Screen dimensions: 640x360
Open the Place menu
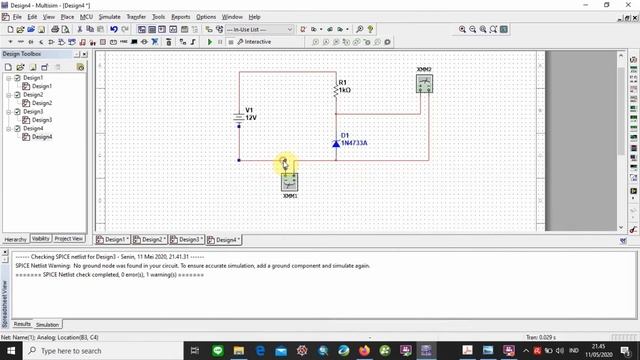click(x=67, y=17)
